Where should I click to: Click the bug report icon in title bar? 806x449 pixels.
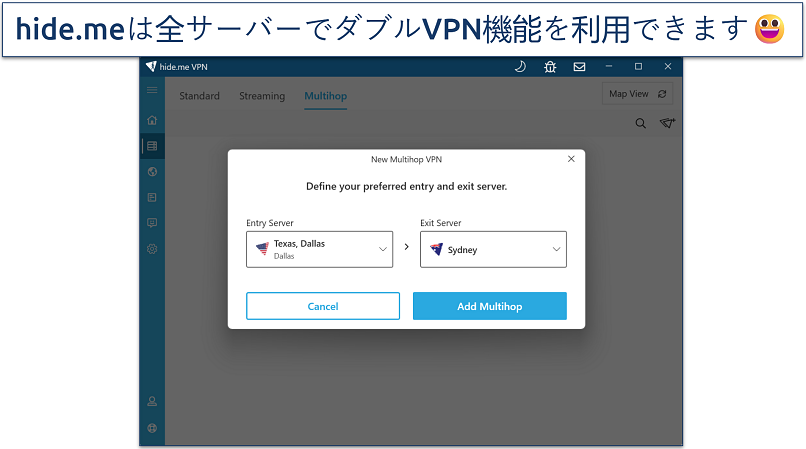coord(549,67)
